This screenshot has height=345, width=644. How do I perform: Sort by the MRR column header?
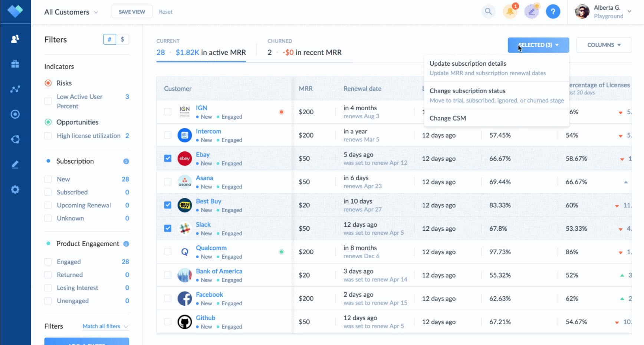click(306, 89)
